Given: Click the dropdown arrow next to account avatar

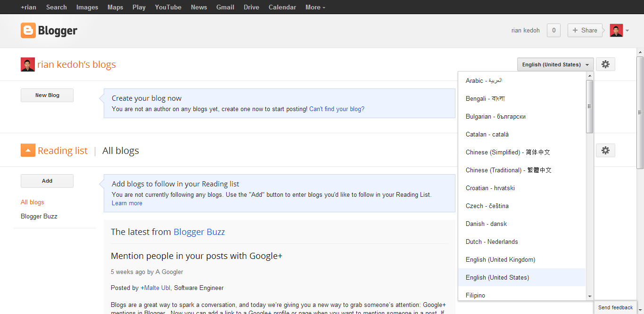Looking at the screenshot, I should 627,31.
